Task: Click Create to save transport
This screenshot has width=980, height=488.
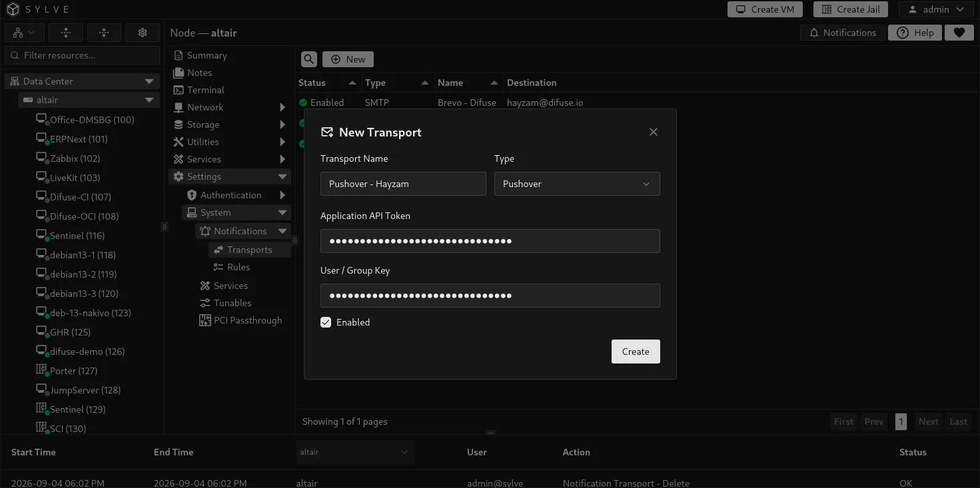Action: (636, 352)
